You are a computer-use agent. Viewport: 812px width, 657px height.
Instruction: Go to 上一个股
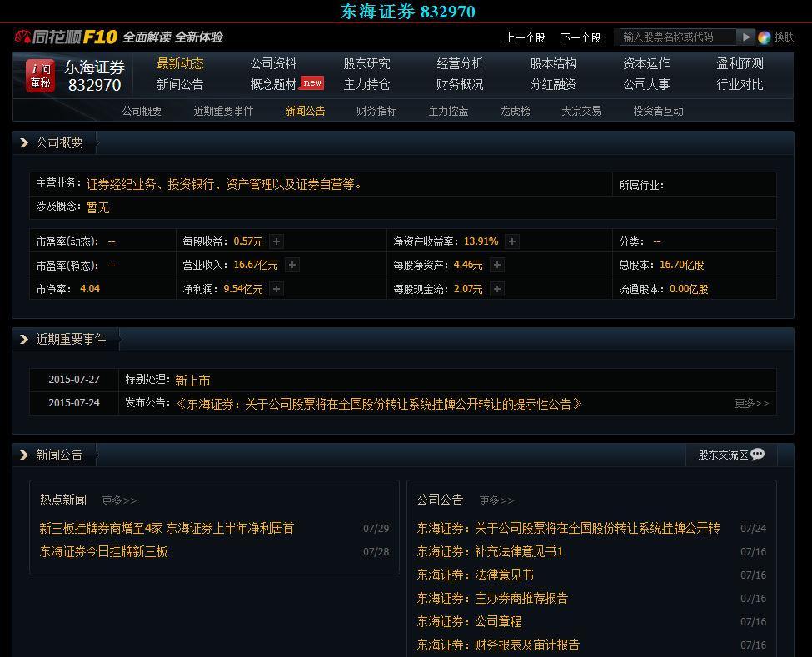point(525,37)
